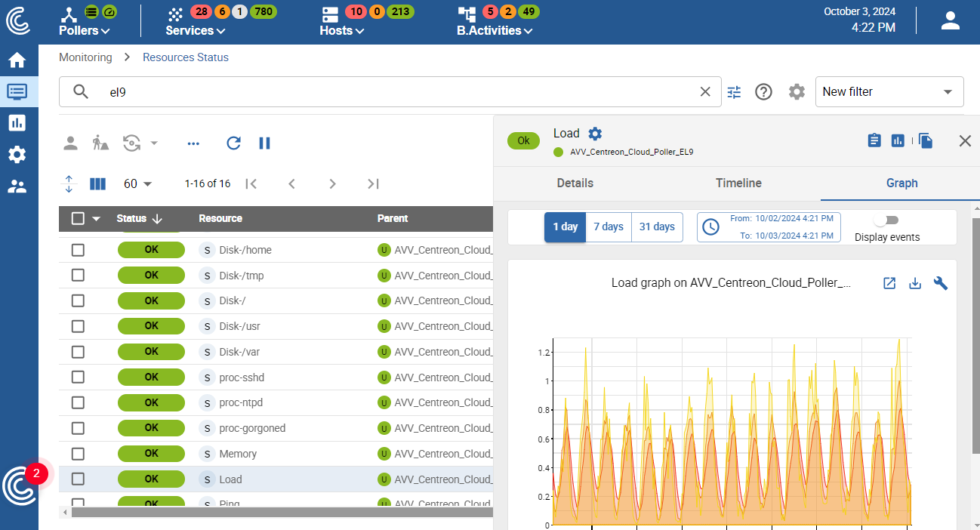Viewport: 980px width, 530px height.
Task: Open the New filter dropdown
Action: (x=889, y=91)
